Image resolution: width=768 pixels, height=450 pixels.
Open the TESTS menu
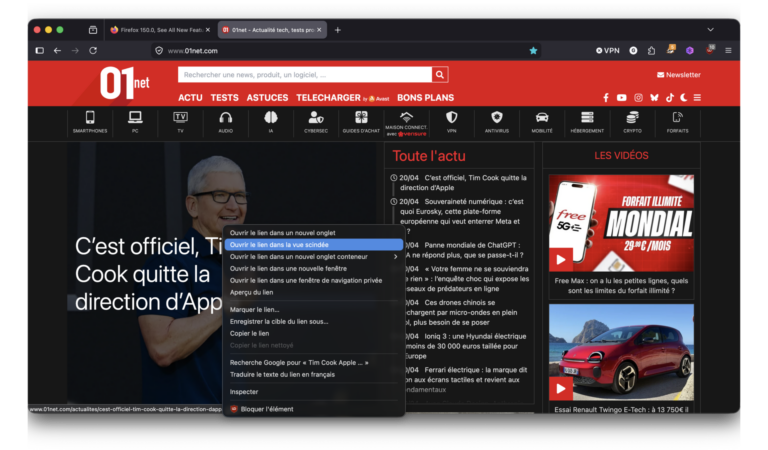click(x=224, y=98)
